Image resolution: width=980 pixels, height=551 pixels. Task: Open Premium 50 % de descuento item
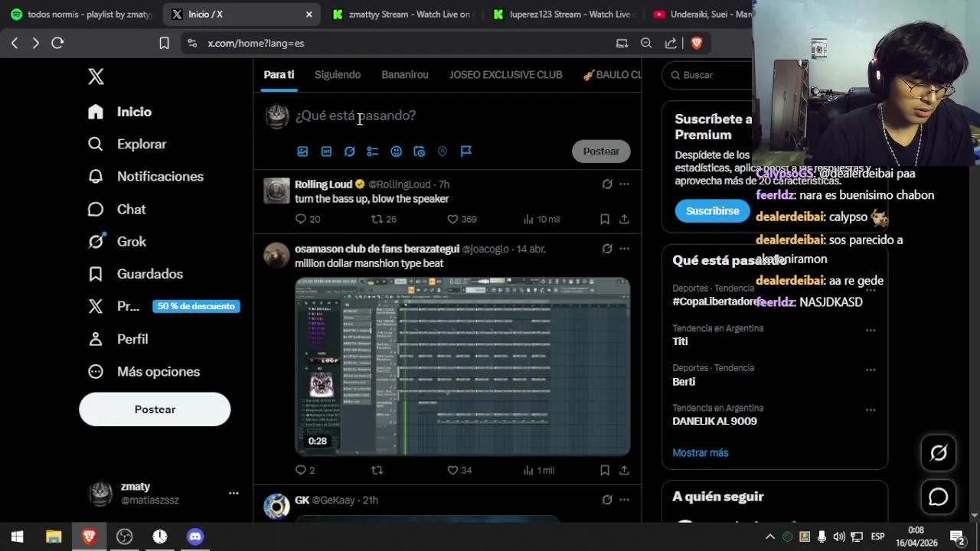[164, 306]
